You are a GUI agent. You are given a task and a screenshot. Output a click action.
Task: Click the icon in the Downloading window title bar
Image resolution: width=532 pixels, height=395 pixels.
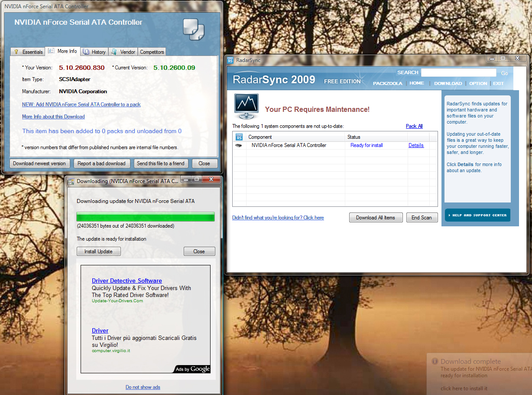point(71,181)
